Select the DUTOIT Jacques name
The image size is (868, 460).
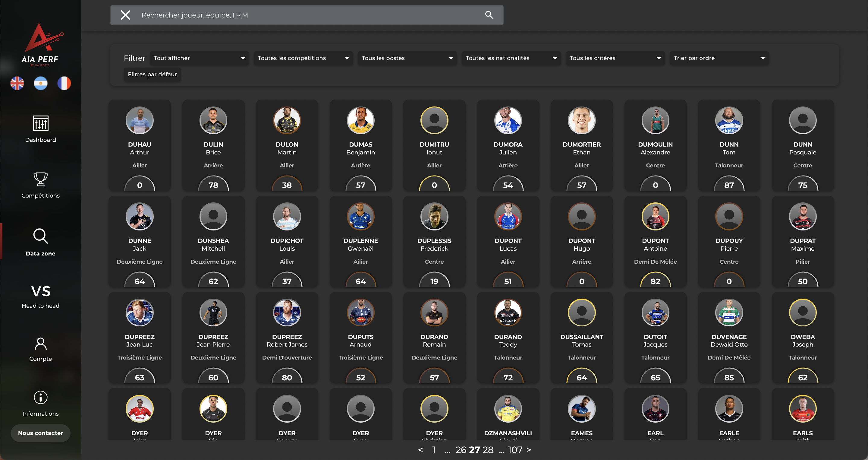(656, 341)
